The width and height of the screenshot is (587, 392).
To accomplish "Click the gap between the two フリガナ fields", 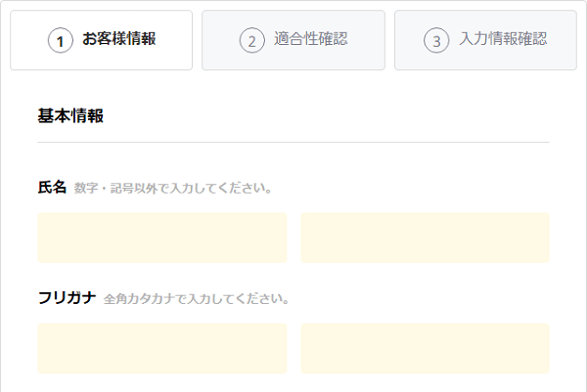I will pyautogui.click(x=293, y=349).
